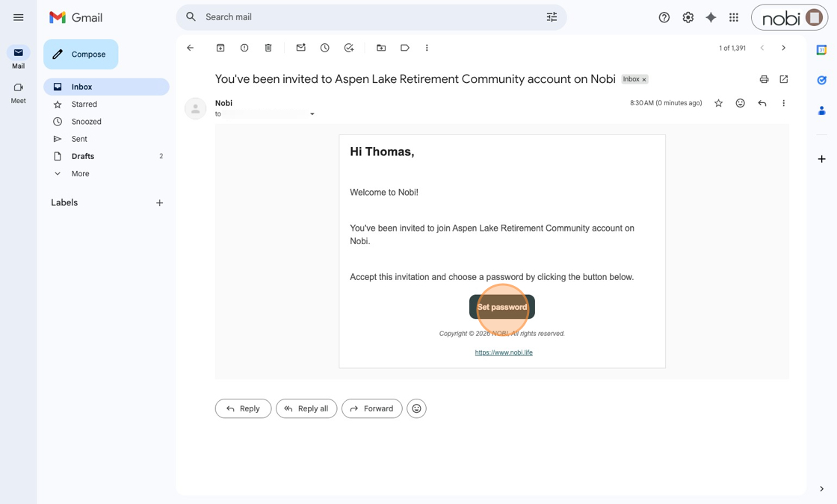Open the Sent folder

79,139
